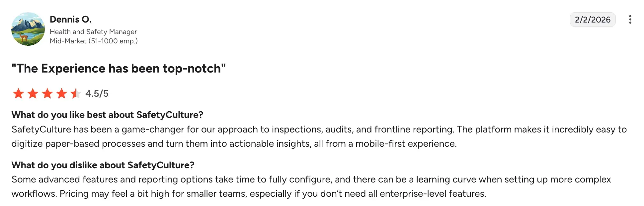
Task: Click the "What do you like best" heading
Action: 107,115
